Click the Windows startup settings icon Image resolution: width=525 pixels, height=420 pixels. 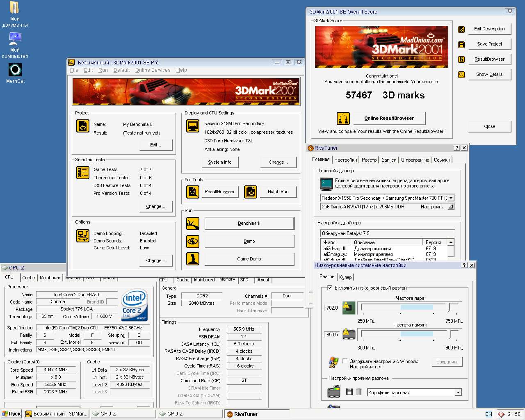pyautogui.click(x=334, y=363)
